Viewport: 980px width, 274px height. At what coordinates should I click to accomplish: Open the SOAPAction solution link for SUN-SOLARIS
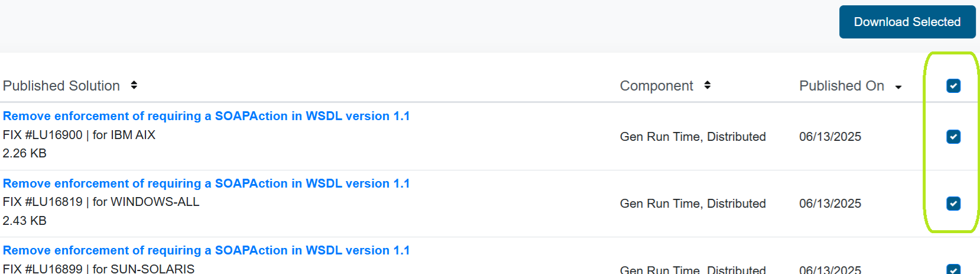[206, 250]
